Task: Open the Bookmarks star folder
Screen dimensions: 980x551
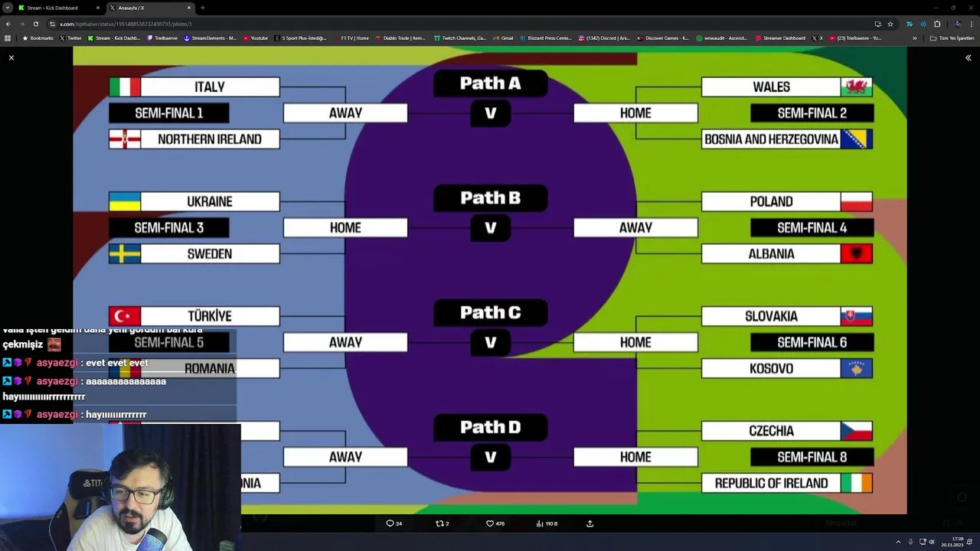Action: tap(38, 37)
